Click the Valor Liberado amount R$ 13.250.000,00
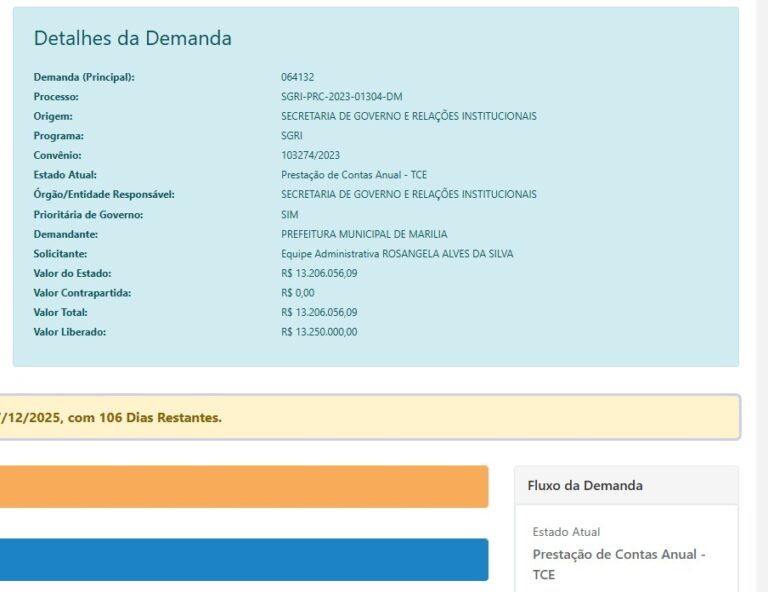768x592 pixels. 319,332
